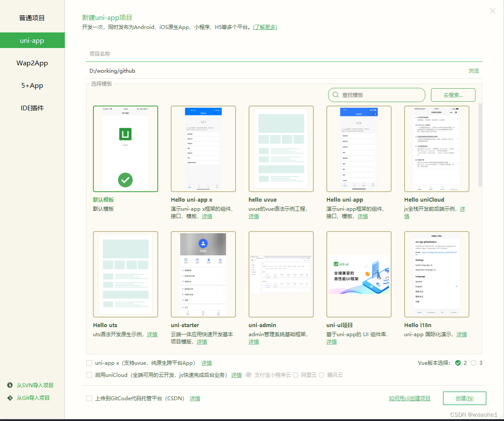Select the uni-starter template thumbnail

point(203,274)
